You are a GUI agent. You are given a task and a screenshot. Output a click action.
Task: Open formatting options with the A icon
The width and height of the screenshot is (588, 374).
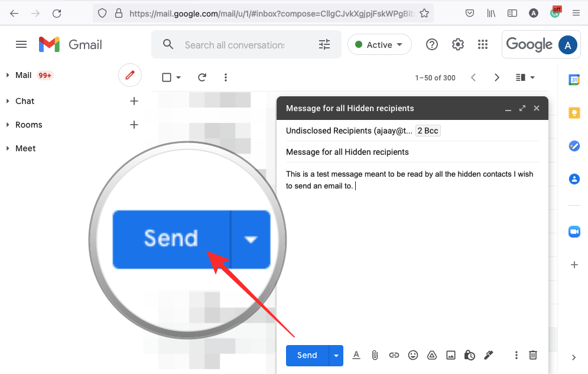point(356,355)
